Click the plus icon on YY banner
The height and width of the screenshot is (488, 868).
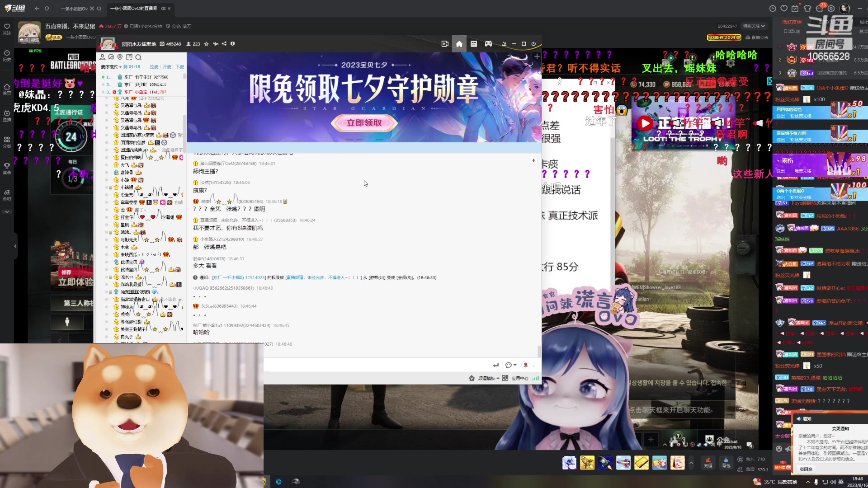tap(537, 56)
